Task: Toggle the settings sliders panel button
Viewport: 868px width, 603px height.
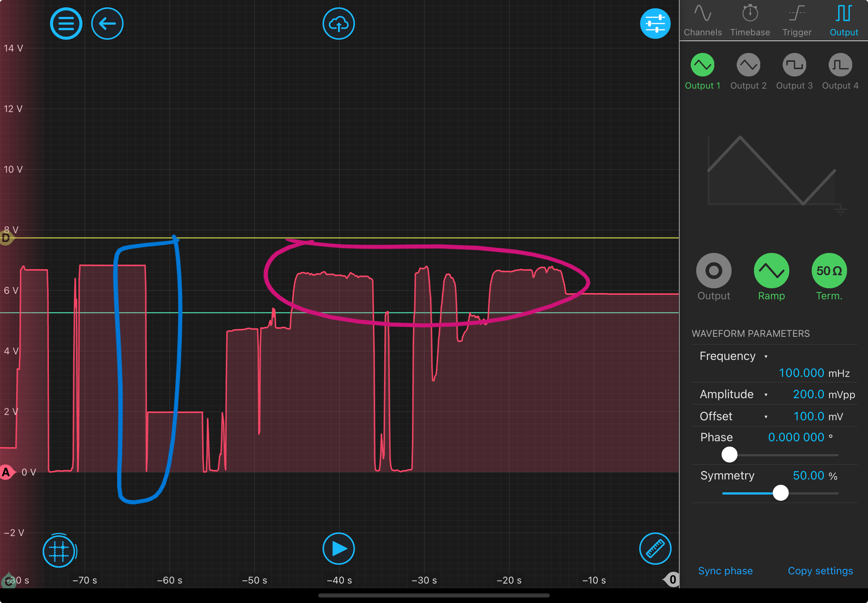Action: [x=655, y=24]
